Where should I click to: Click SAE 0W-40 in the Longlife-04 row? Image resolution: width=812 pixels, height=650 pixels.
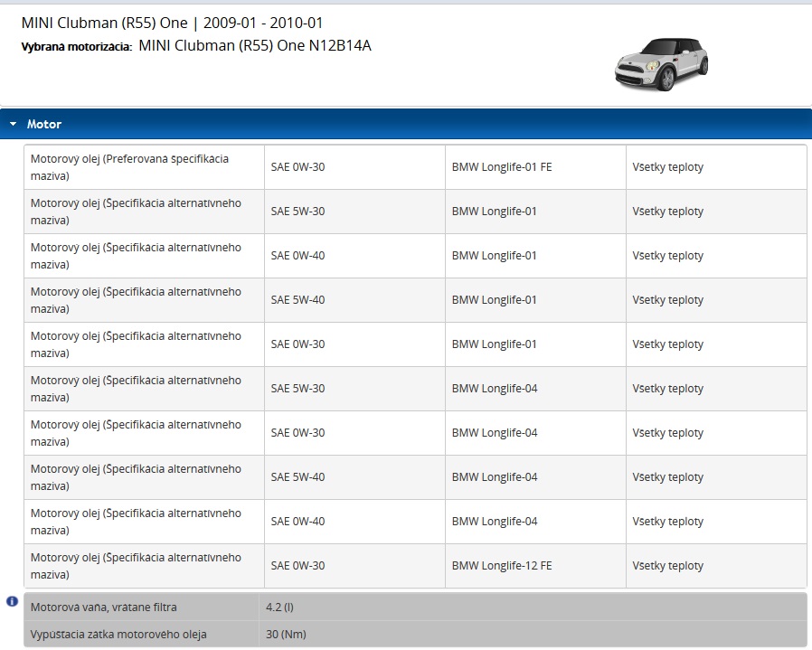pos(297,522)
